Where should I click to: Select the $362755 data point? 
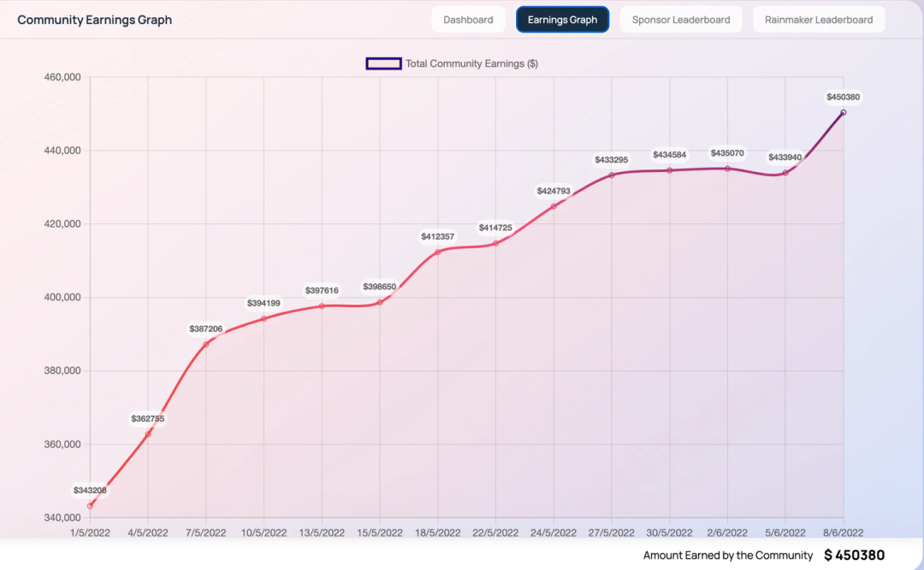click(x=148, y=434)
